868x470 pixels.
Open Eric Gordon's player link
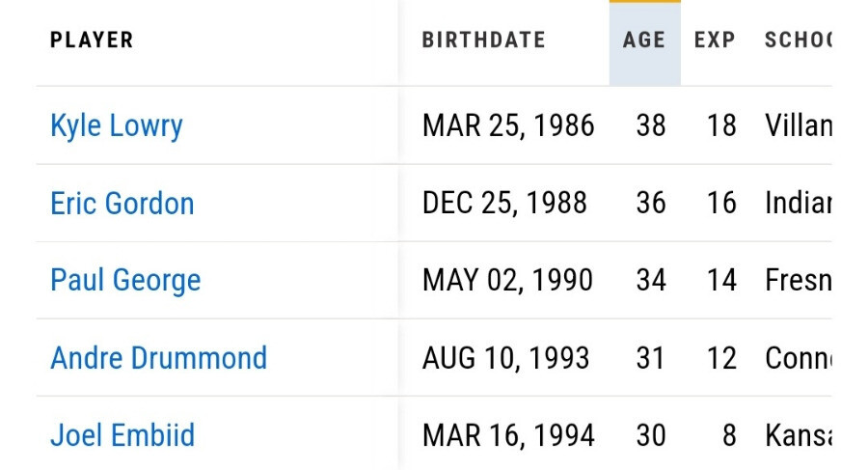point(122,204)
